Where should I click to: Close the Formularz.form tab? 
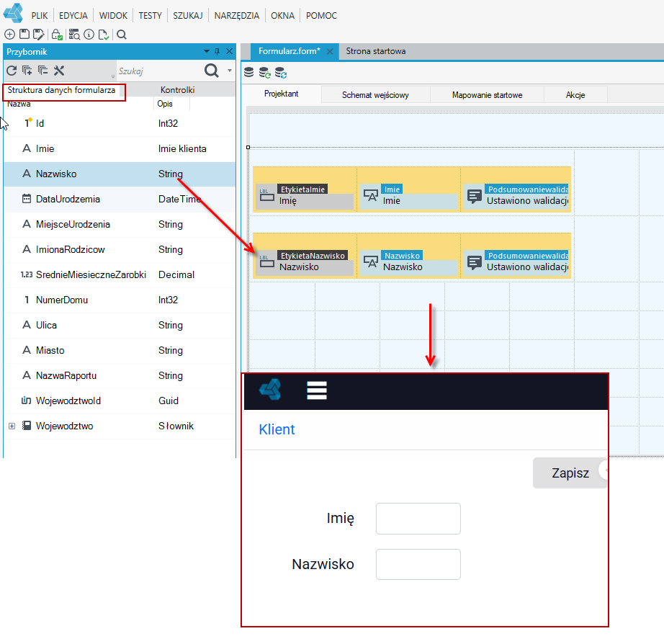click(x=330, y=51)
